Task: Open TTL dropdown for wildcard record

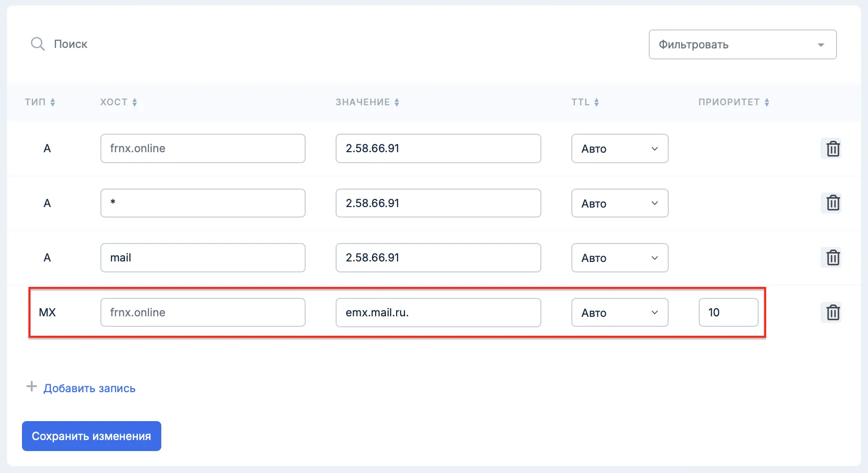Action: 619,203
